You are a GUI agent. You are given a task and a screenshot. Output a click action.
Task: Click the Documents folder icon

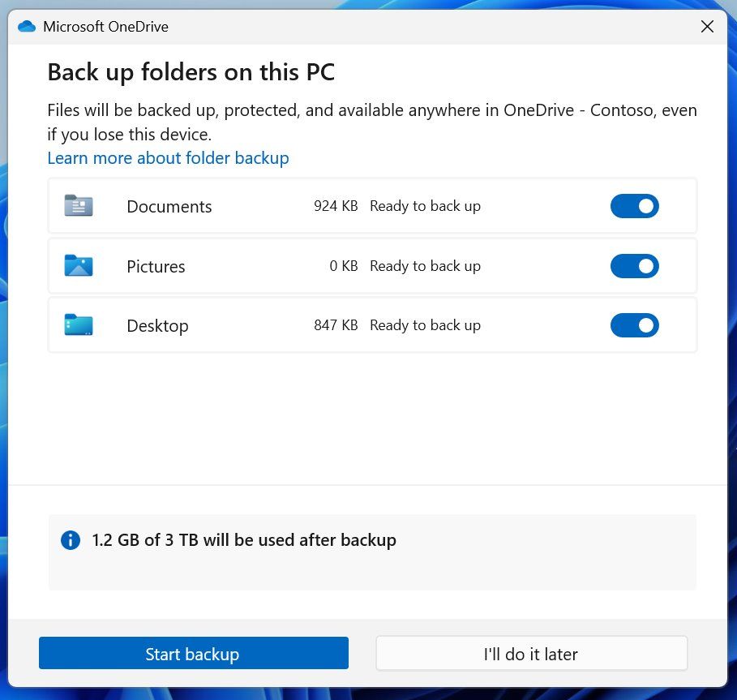coord(79,206)
